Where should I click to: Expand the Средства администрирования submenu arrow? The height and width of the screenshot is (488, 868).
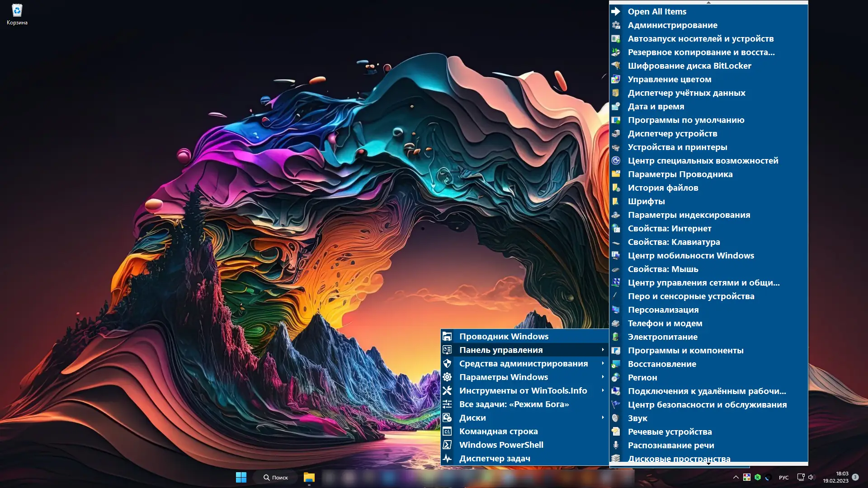(x=603, y=363)
